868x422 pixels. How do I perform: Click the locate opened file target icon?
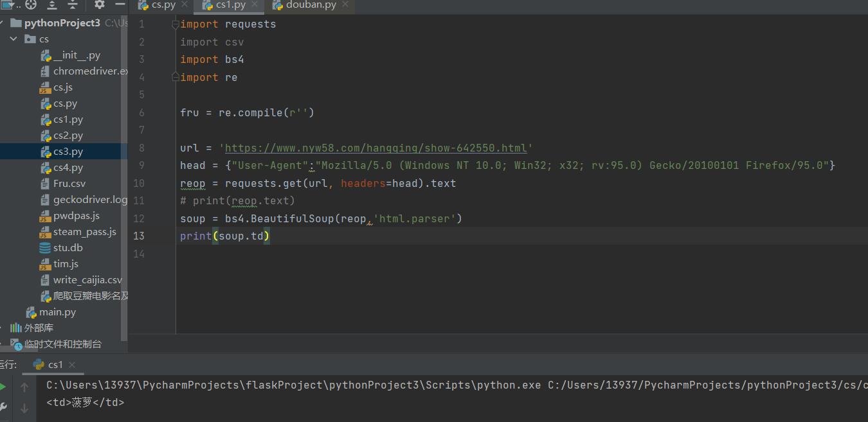click(31, 4)
